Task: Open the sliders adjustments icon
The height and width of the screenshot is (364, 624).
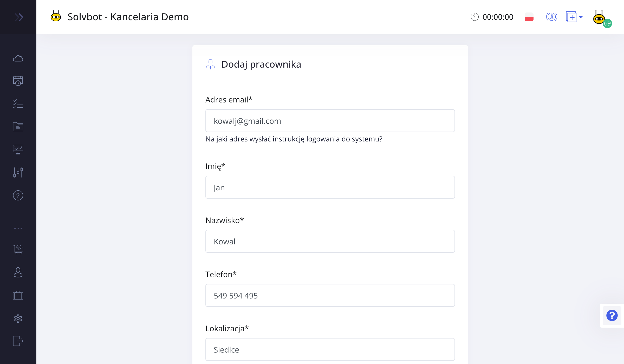Action: coord(18,172)
